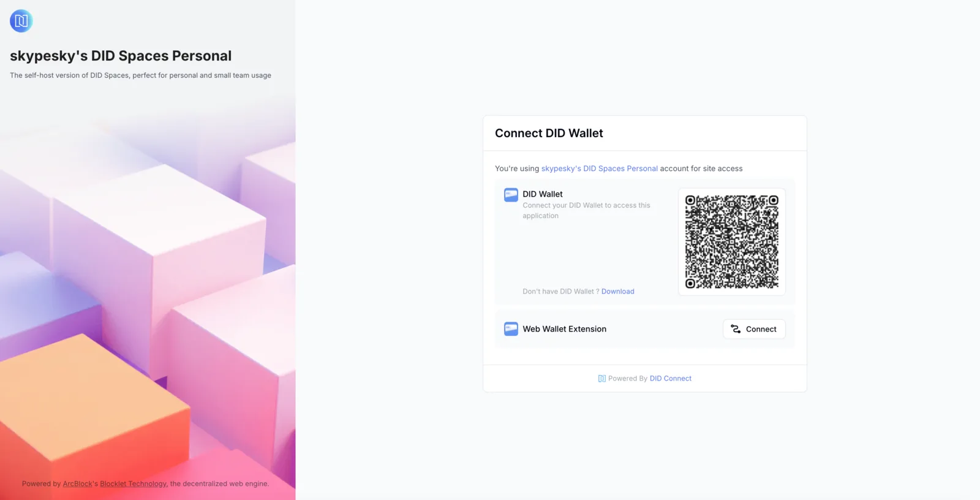This screenshot has height=500, width=980.
Task: Click the DID Connect logo in footer
Action: coord(601,379)
